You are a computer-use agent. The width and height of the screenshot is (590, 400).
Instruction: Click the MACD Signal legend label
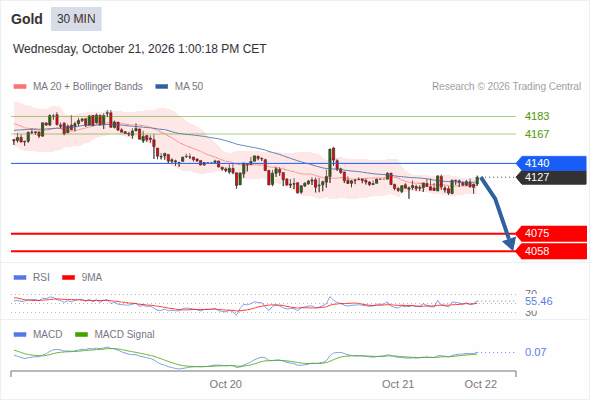tap(125, 335)
